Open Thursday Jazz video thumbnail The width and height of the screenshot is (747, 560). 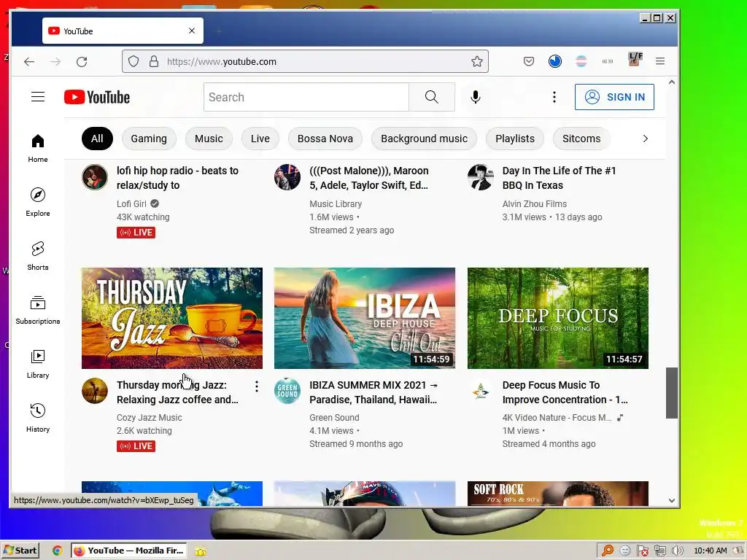[x=172, y=318]
